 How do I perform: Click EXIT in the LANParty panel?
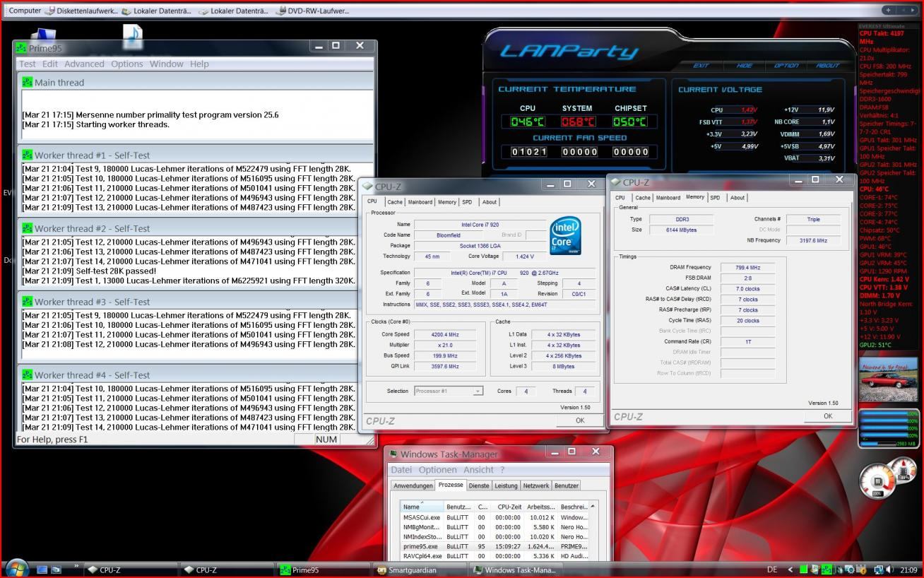point(701,66)
